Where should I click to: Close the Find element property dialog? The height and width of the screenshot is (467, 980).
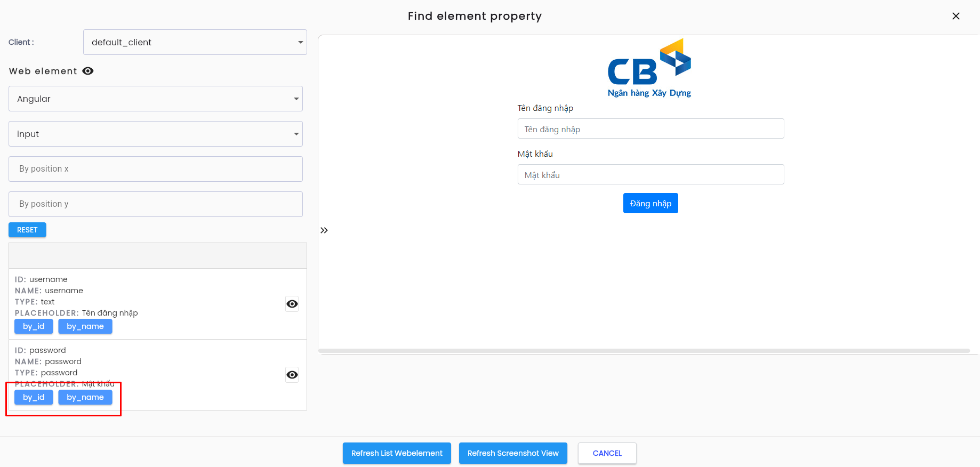tap(956, 16)
